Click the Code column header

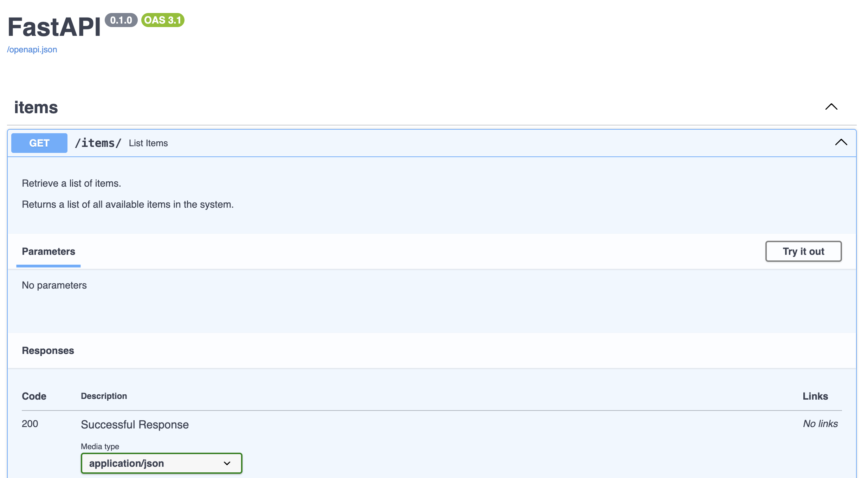point(34,396)
